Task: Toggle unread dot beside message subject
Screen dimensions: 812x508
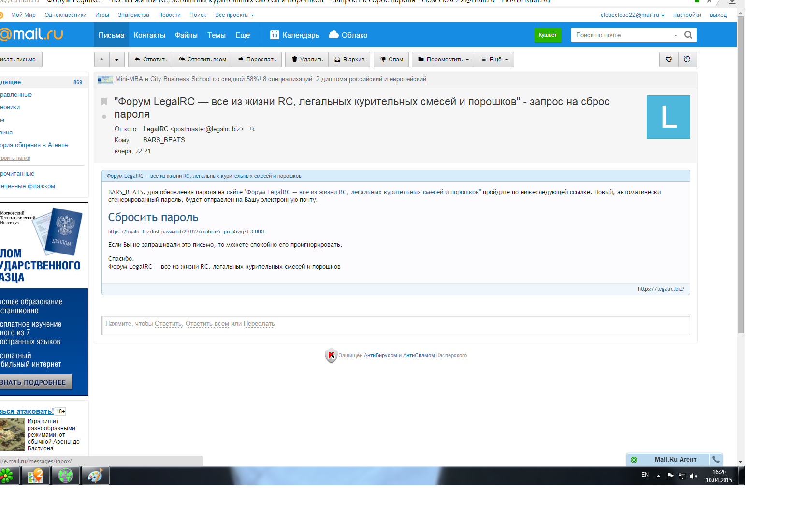Action: pos(104,117)
